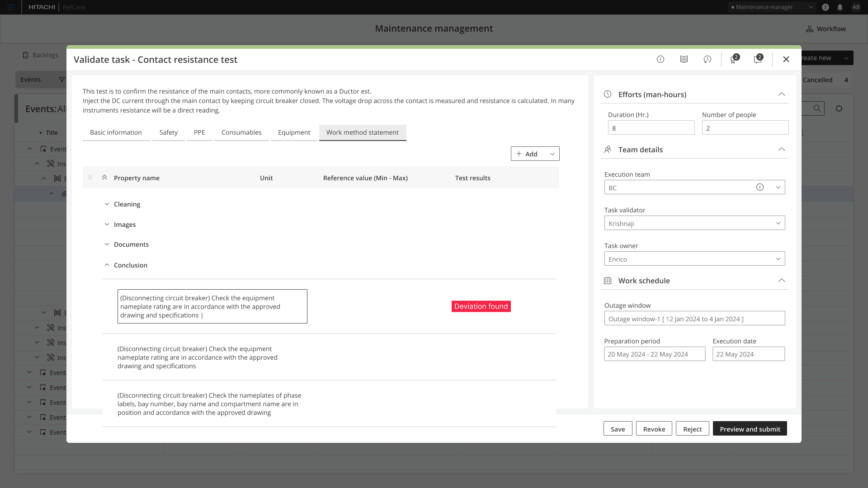Open comments icon with 2 unread messages

(x=758, y=60)
